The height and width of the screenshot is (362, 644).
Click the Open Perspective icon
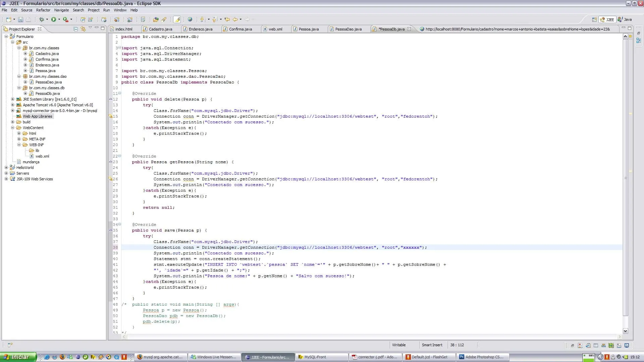[x=594, y=19]
